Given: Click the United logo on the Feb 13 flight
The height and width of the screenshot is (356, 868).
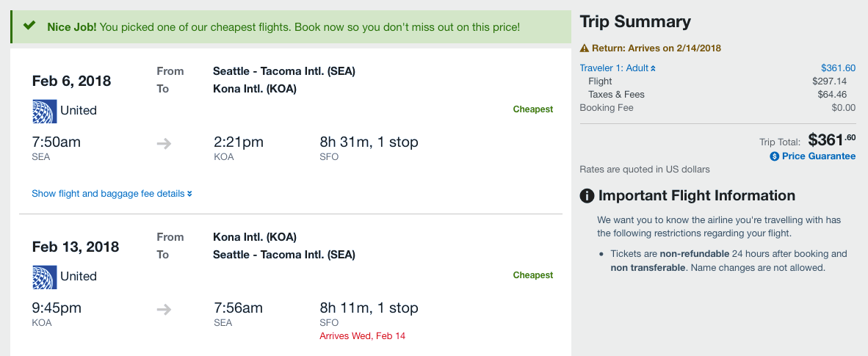Looking at the screenshot, I should [43, 277].
